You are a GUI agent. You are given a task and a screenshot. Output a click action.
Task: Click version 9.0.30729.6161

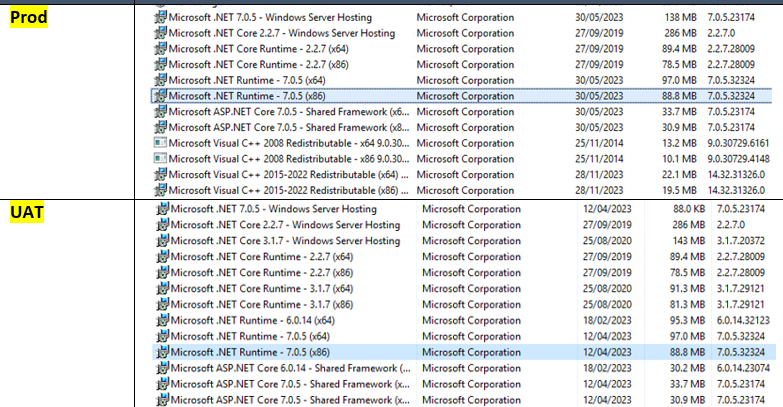[738, 143]
